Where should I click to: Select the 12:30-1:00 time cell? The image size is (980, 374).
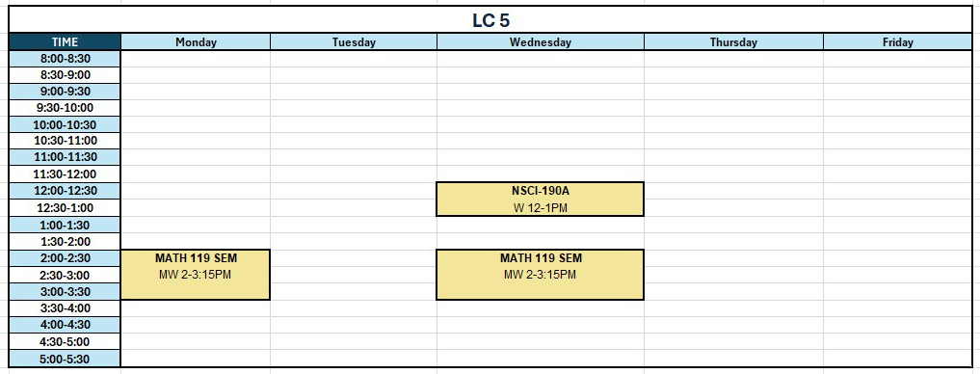coord(65,207)
